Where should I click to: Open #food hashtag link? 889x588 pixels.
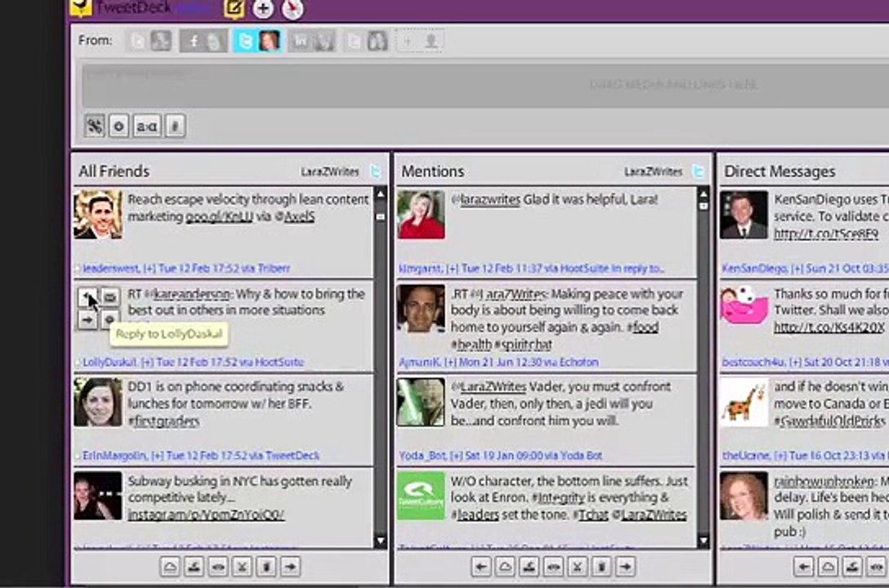click(643, 327)
